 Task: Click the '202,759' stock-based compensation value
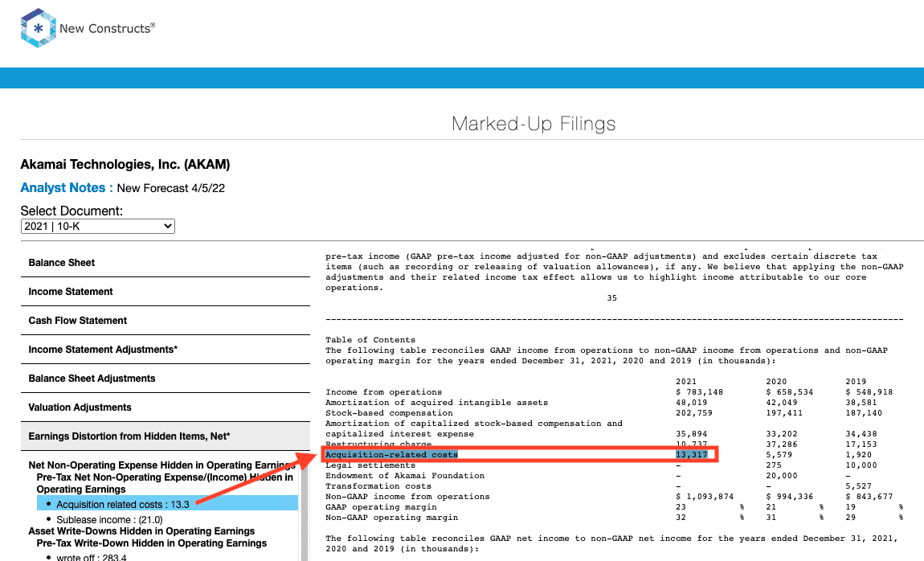tap(694, 414)
